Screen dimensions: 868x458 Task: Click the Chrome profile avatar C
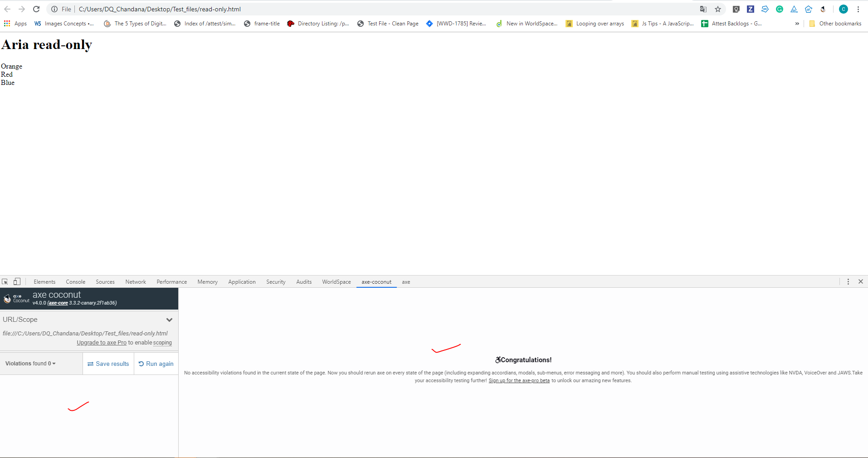(843, 9)
